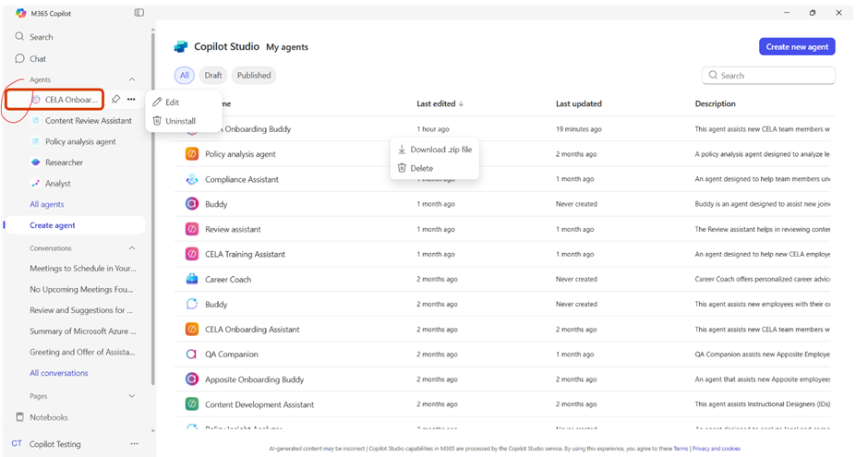Open CELA Training Assistant agent name
This screenshot has width=868, height=457.
pyautogui.click(x=246, y=254)
